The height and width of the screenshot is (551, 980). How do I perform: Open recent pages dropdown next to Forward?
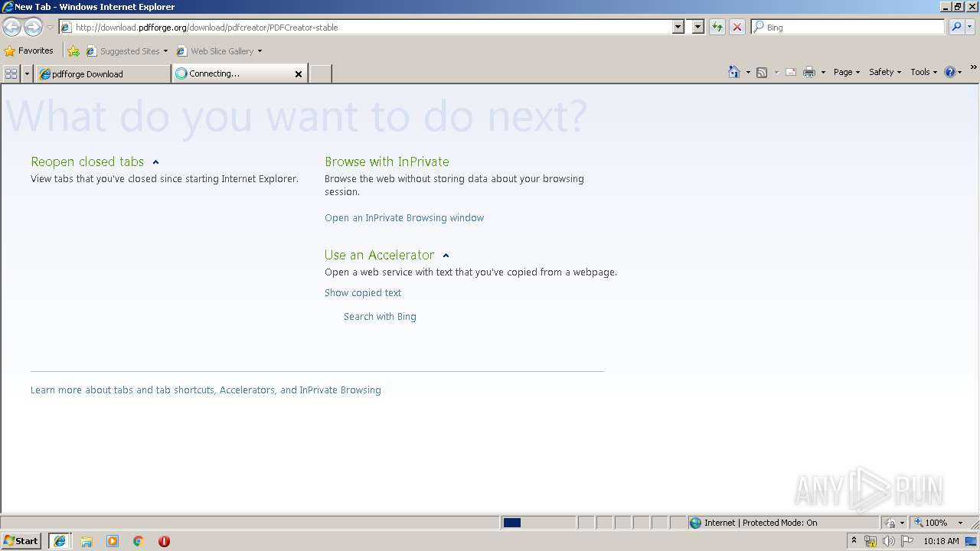pos(50,27)
